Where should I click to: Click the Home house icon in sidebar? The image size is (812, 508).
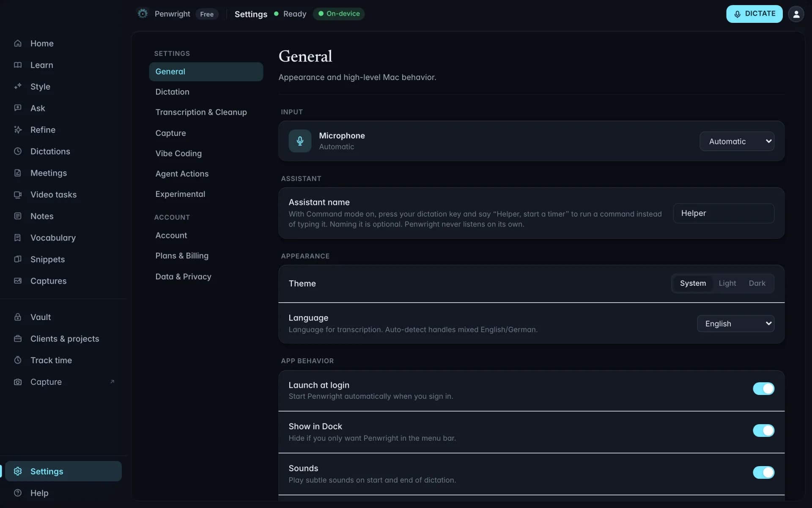(18, 43)
